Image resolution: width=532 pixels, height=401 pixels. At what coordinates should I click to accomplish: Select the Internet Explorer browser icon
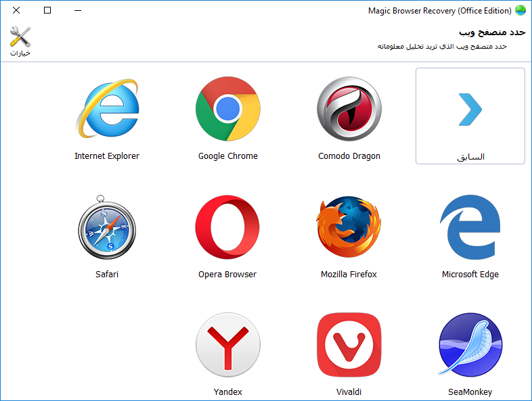click(x=107, y=108)
